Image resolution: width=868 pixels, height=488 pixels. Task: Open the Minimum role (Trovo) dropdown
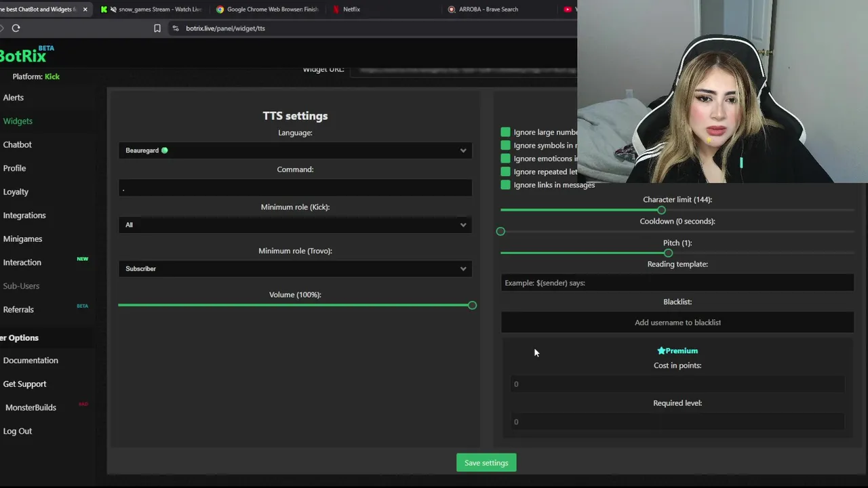click(x=295, y=268)
